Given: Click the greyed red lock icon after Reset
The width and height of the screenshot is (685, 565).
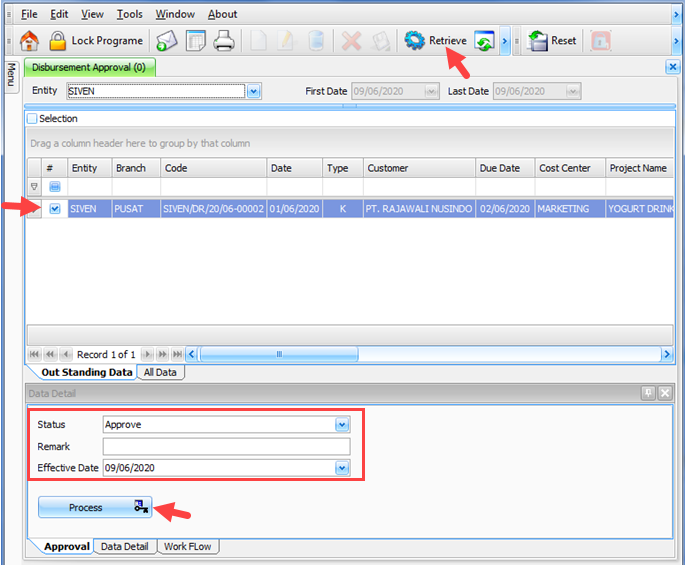Looking at the screenshot, I should click(601, 41).
